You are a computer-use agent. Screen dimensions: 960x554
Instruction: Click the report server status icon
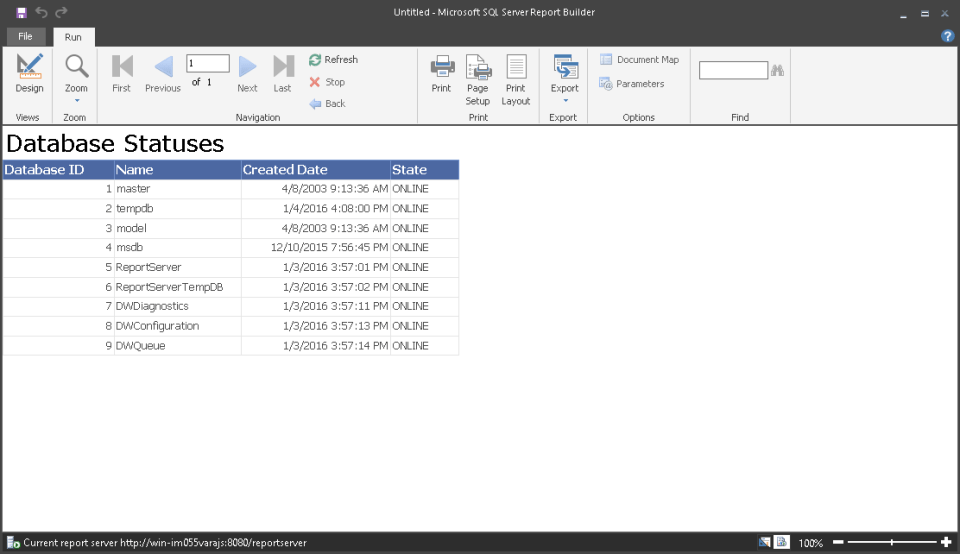(x=13, y=542)
